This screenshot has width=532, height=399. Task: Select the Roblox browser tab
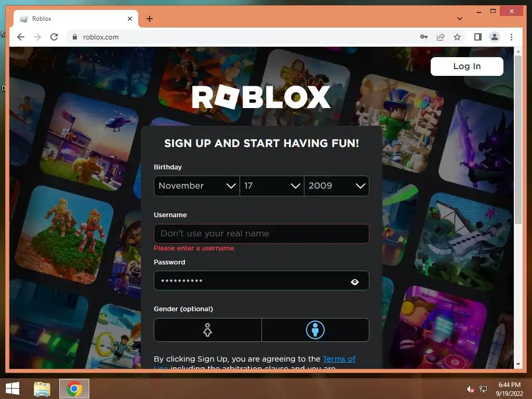[x=75, y=19]
